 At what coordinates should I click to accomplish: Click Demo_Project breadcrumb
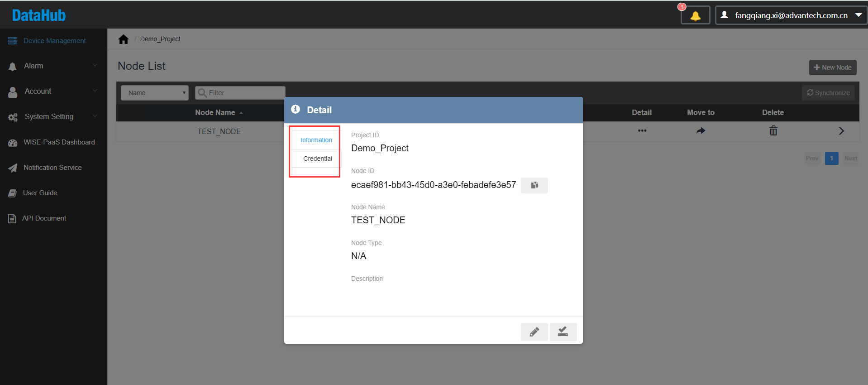pyautogui.click(x=160, y=39)
